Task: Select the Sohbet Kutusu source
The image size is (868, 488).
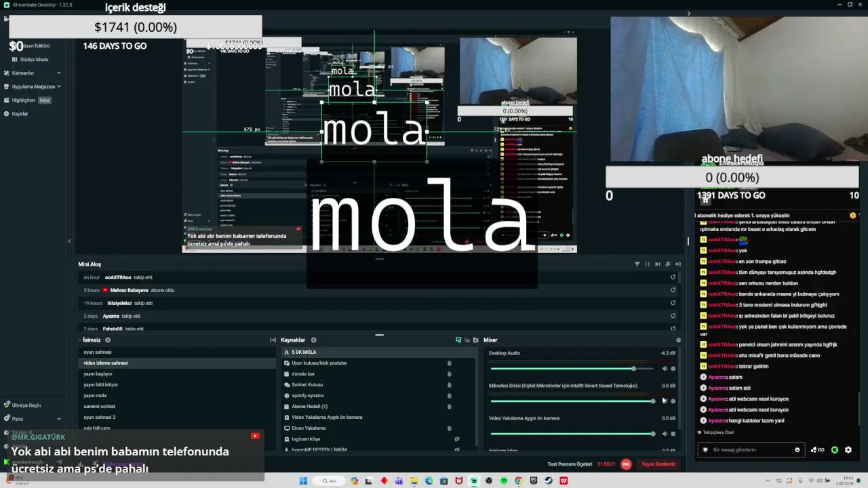Action: [379, 385]
